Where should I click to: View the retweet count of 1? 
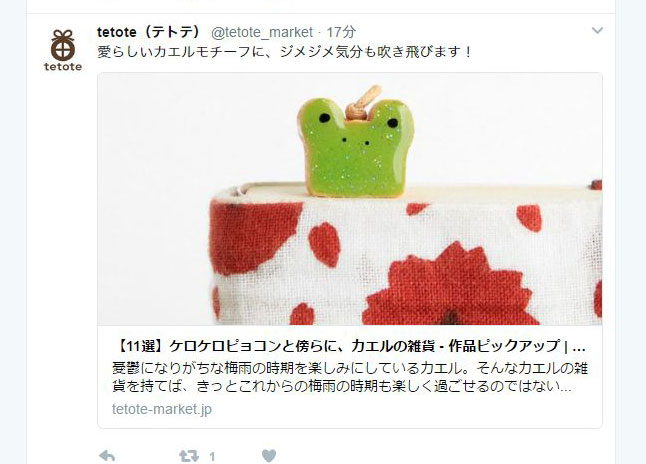coord(212,457)
